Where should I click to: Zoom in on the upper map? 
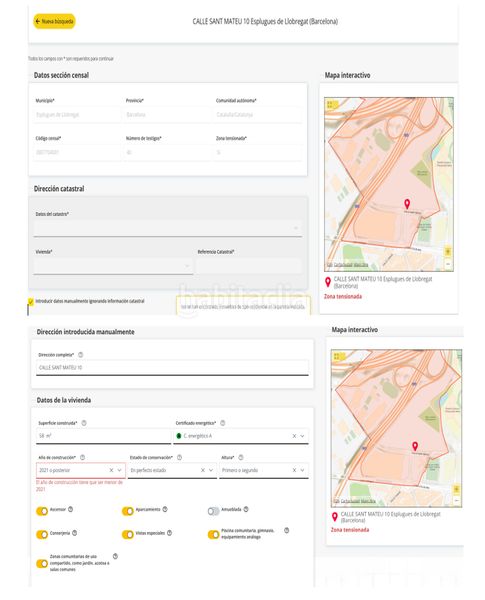point(447,252)
